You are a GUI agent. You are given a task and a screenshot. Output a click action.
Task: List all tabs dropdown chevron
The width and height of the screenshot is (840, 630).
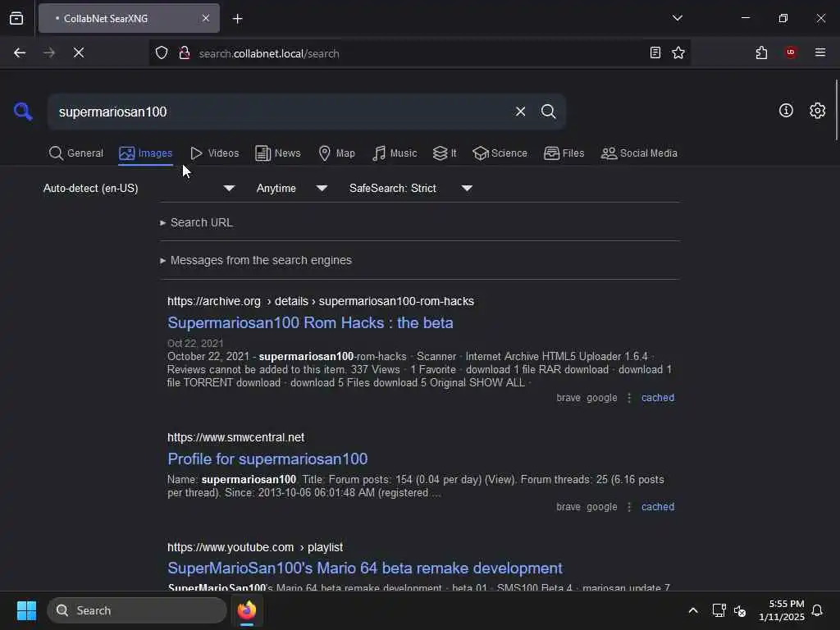[677, 18]
